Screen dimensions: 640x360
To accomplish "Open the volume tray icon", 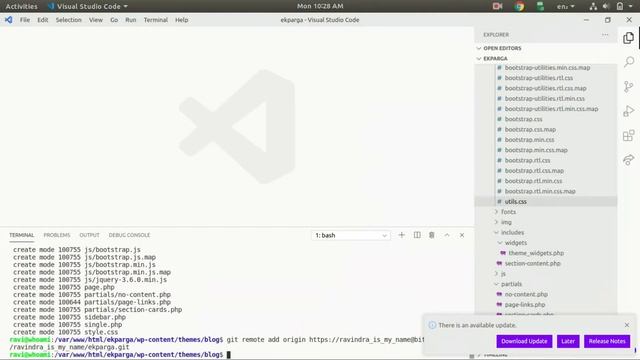I will [x=606, y=6].
